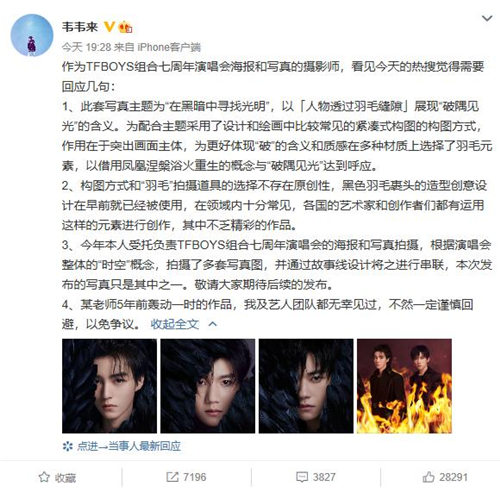
Task: Open the username 韦韦来 profile link
Action: 80,27
